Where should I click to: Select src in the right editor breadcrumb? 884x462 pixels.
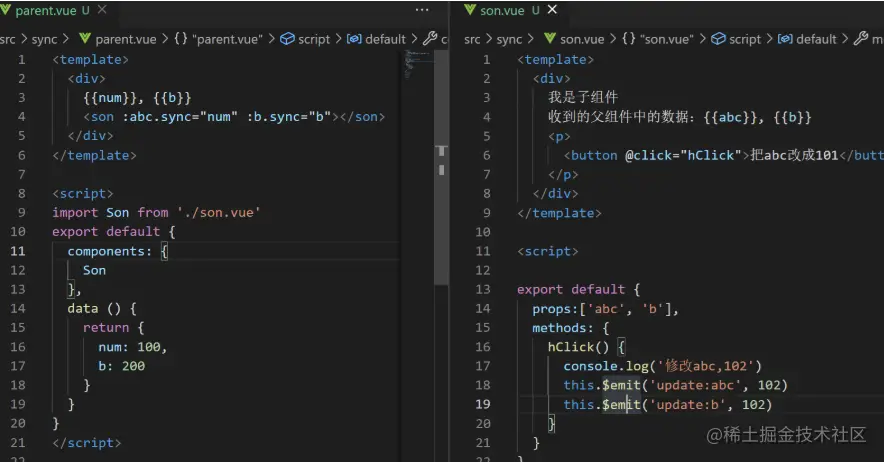(x=472, y=39)
